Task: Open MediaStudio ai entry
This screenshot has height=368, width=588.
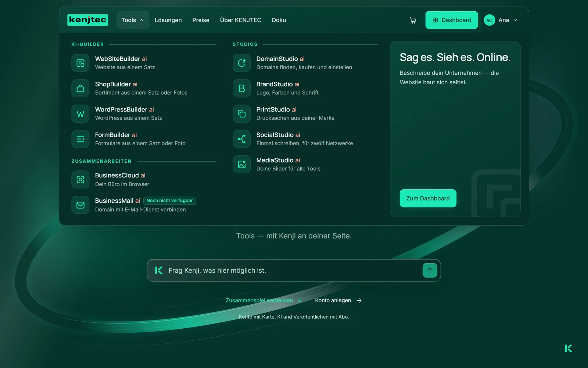Action: coord(305,164)
